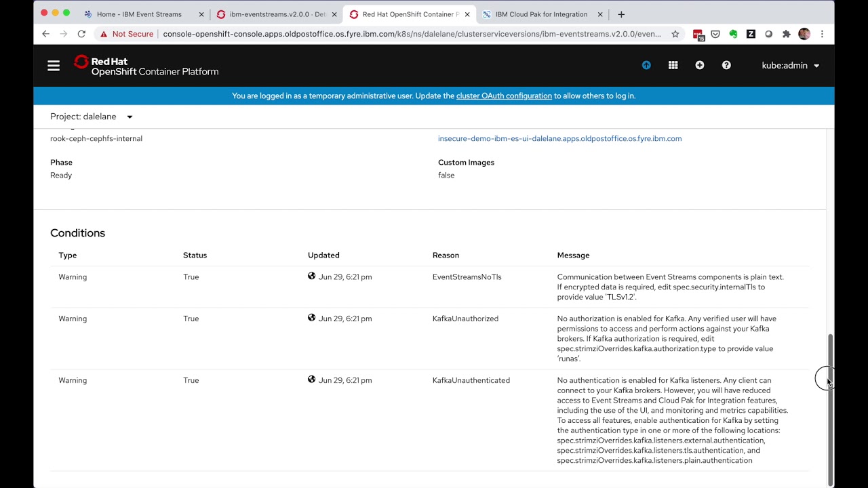The width and height of the screenshot is (868, 488).
Task: Click the blue cluster update arrow icon
Action: [x=646, y=65]
